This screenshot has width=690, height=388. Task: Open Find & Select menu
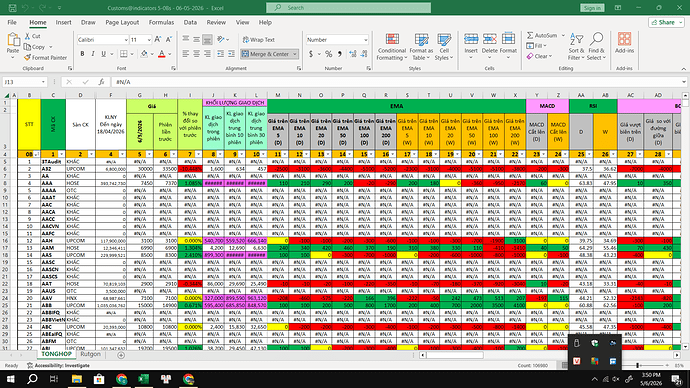(596, 47)
